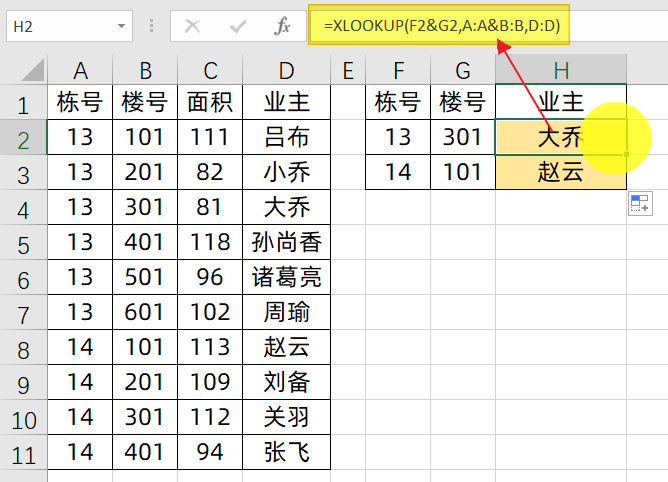Select row 6 header
668x482 pixels.
[x=23, y=277]
